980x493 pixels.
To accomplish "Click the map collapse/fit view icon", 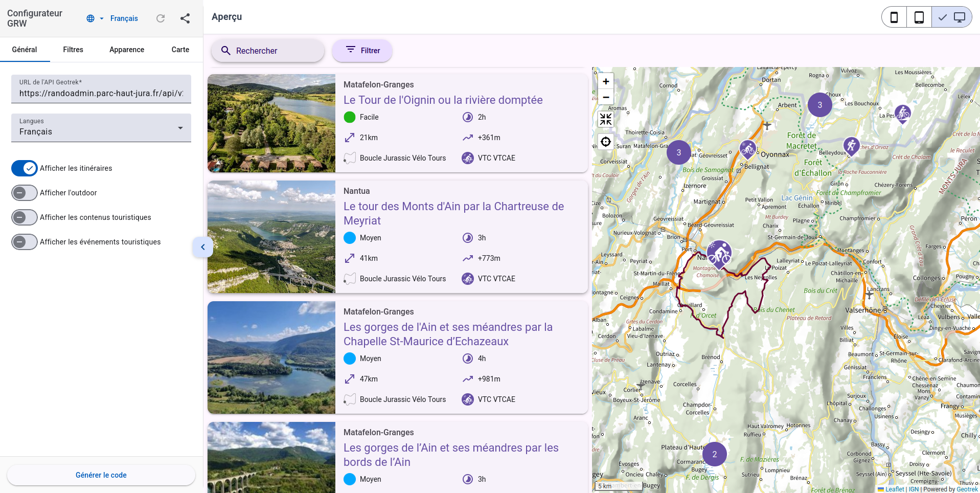I will click(606, 119).
